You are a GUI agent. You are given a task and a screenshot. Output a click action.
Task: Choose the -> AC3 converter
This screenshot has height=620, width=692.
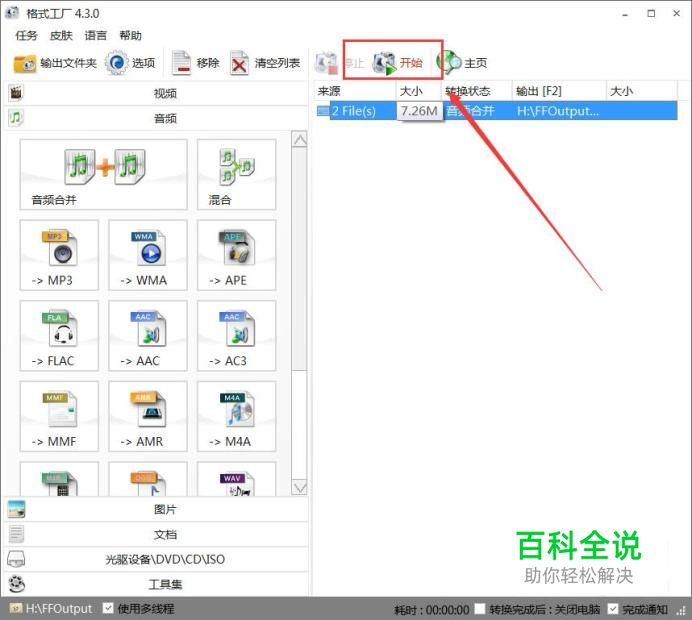[237, 336]
